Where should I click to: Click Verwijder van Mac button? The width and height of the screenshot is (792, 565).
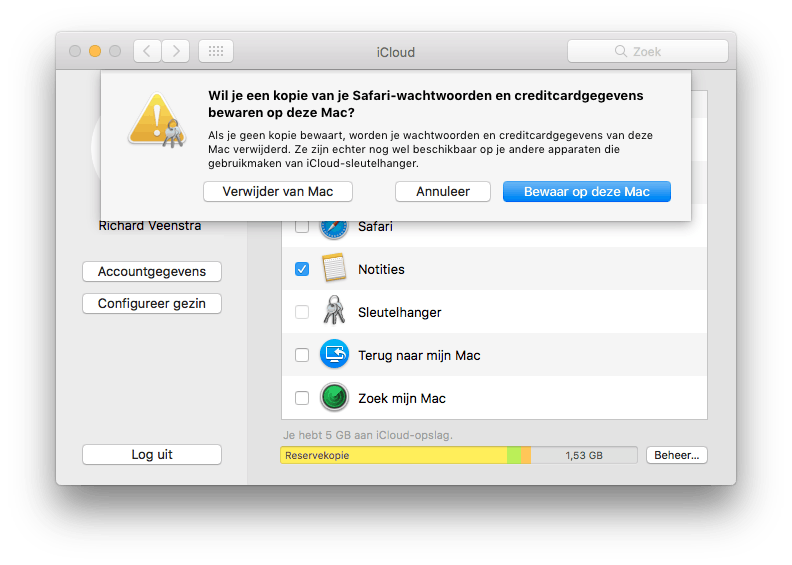click(278, 191)
